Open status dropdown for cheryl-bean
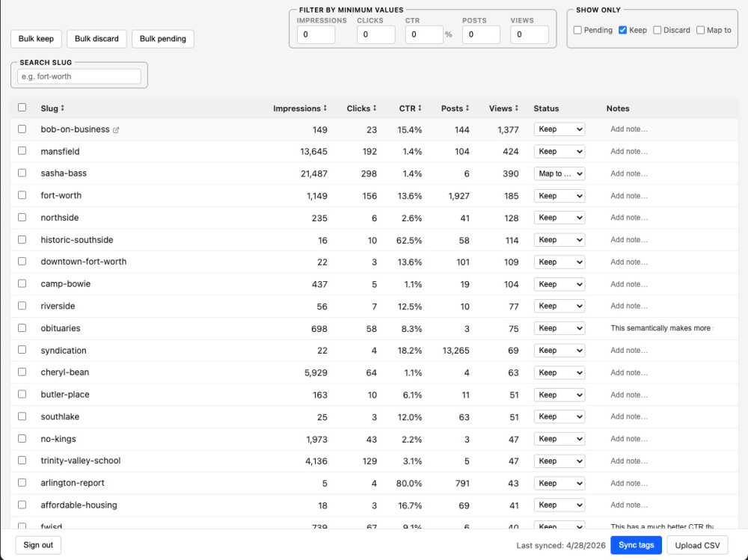Viewport: 748px width, 560px height. point(559,372)
